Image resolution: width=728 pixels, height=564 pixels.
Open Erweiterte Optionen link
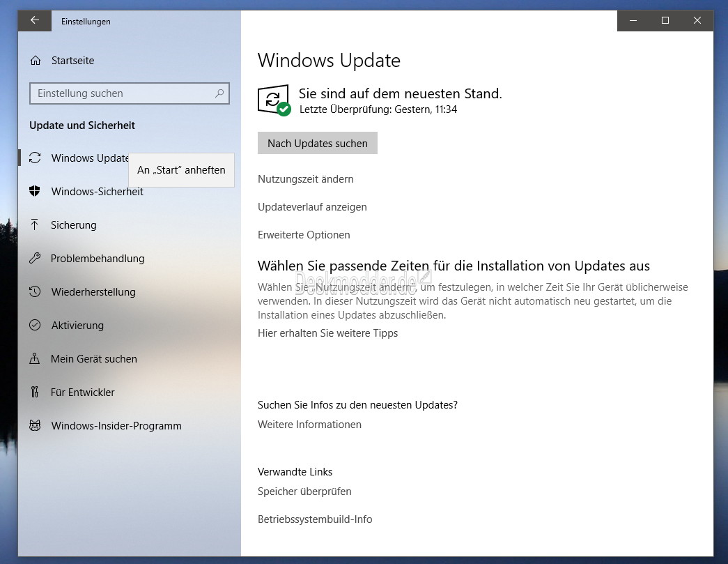click(x=304, y=235)
